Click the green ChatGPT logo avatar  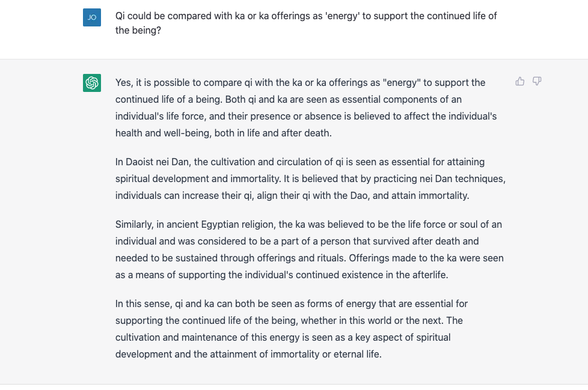(92, 83)
